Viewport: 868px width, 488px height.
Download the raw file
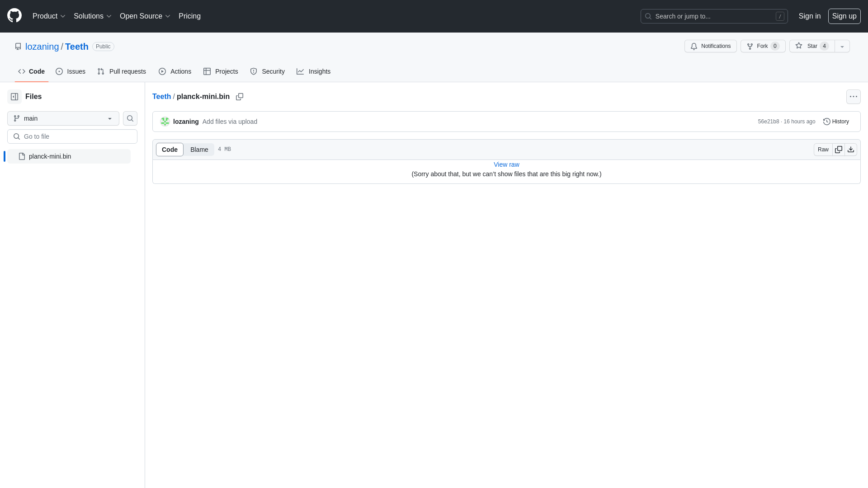(851, 150)
